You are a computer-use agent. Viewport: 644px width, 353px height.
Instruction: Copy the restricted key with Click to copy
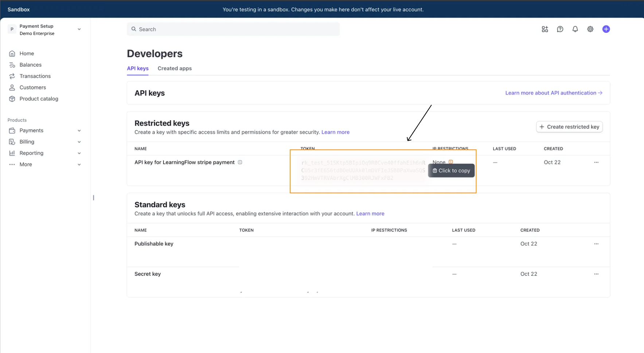pyautogui.click(x=451, y=170)
